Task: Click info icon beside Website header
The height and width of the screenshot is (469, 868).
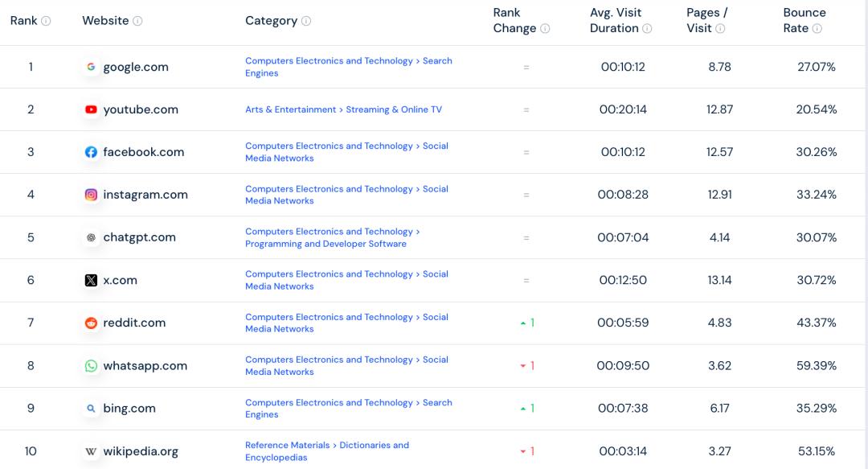Action: pyautogui.click(x=137, y=21)
